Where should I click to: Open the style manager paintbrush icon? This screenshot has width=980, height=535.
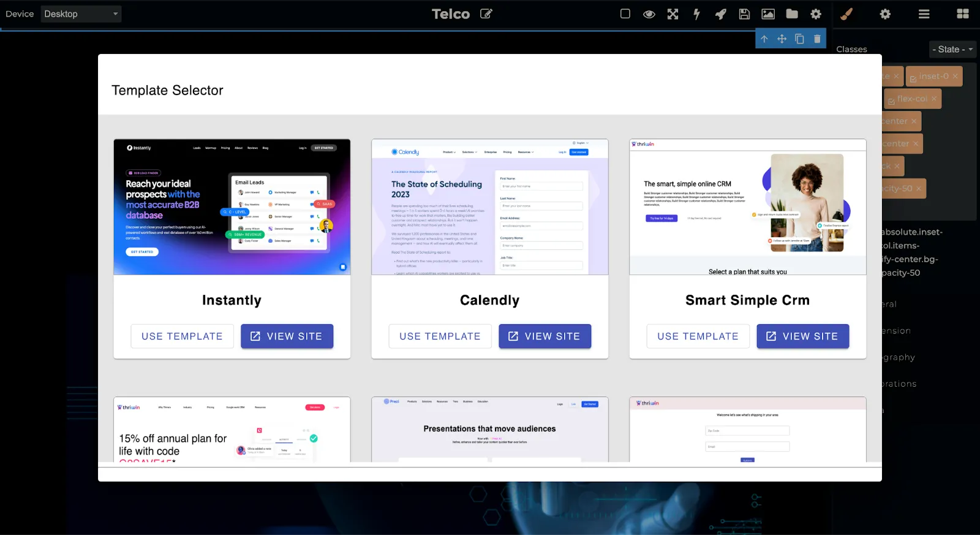click(846, 14)
